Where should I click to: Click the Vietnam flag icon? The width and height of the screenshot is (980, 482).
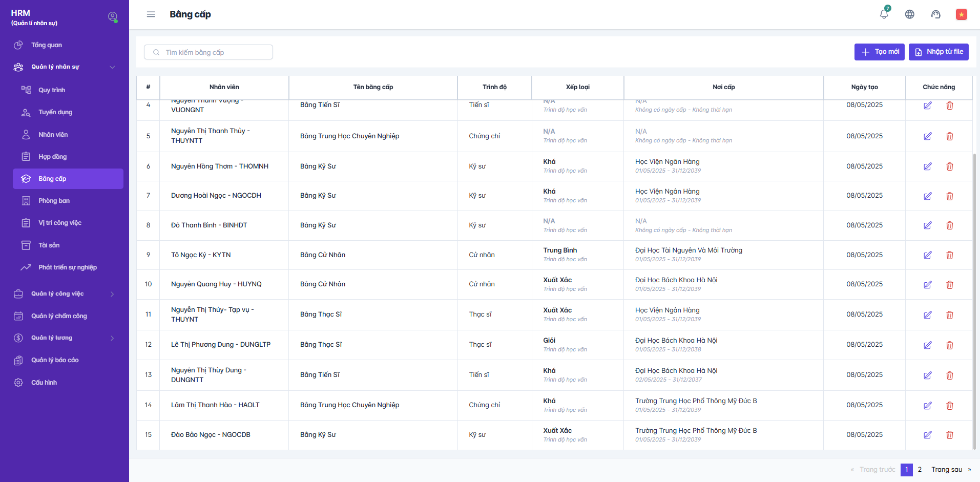click(x=962, y=14)
